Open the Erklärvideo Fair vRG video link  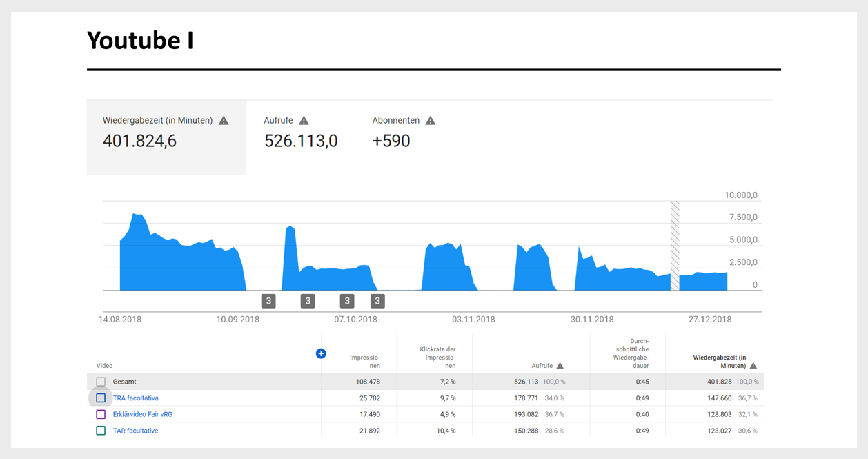[143, 415]
